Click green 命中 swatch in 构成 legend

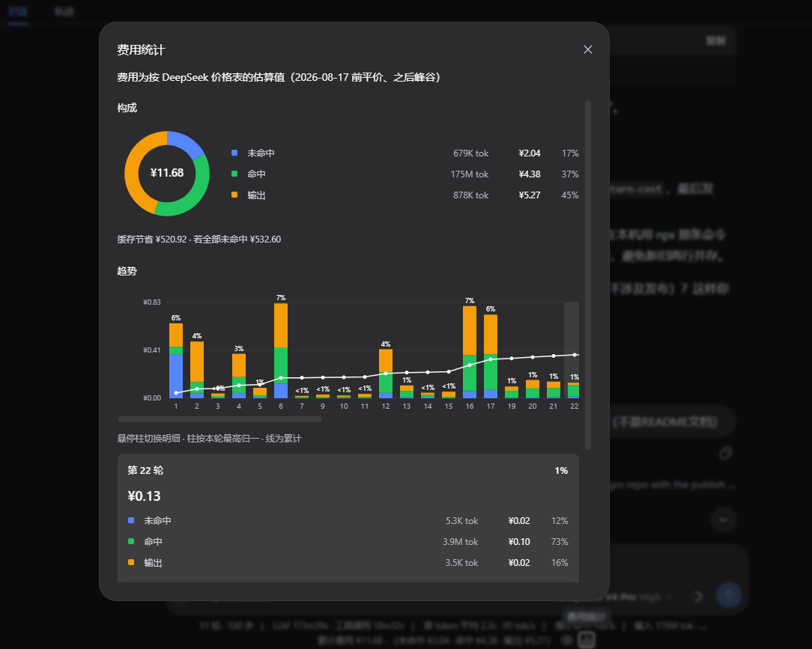[x=234, y=174]
